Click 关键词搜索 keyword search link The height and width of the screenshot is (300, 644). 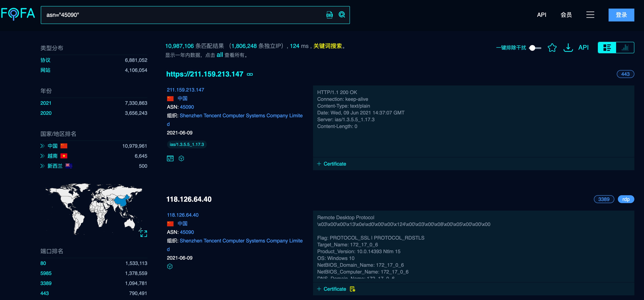pyautogui.click(x=328, y=46)
